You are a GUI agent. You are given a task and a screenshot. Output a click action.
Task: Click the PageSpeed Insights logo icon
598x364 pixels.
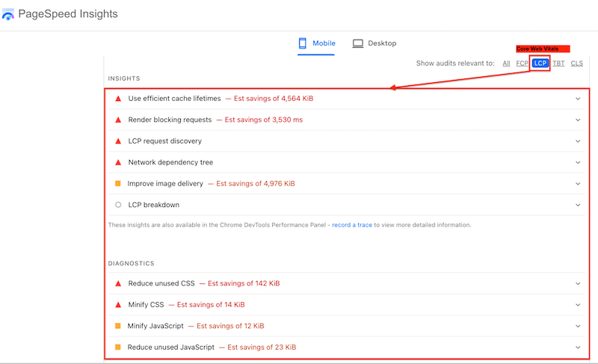pos(7,14)
